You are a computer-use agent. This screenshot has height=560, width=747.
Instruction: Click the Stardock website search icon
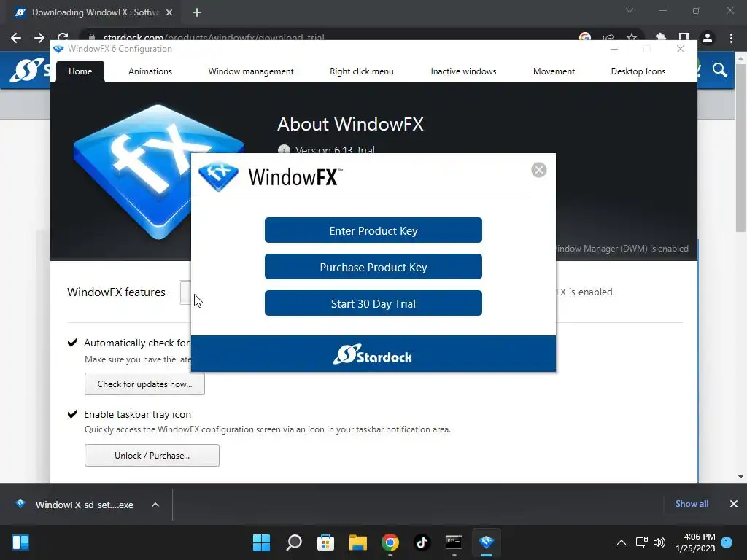point(720,71)
